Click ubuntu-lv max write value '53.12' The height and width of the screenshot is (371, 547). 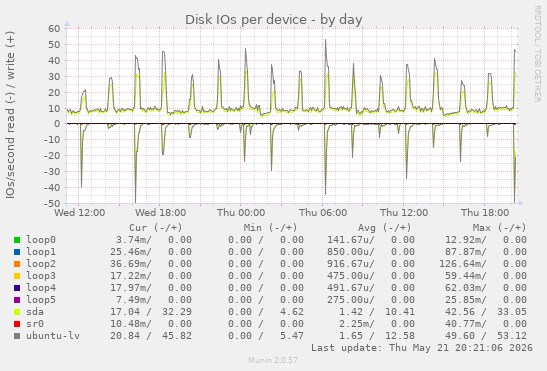point(512,336)
